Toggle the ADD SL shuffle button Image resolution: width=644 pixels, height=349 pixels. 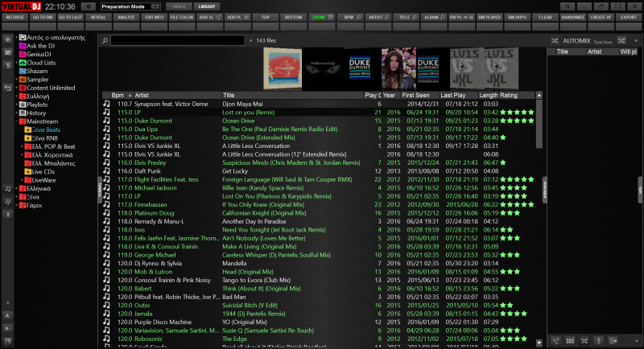pyautogui.click(x=207, y=17)
